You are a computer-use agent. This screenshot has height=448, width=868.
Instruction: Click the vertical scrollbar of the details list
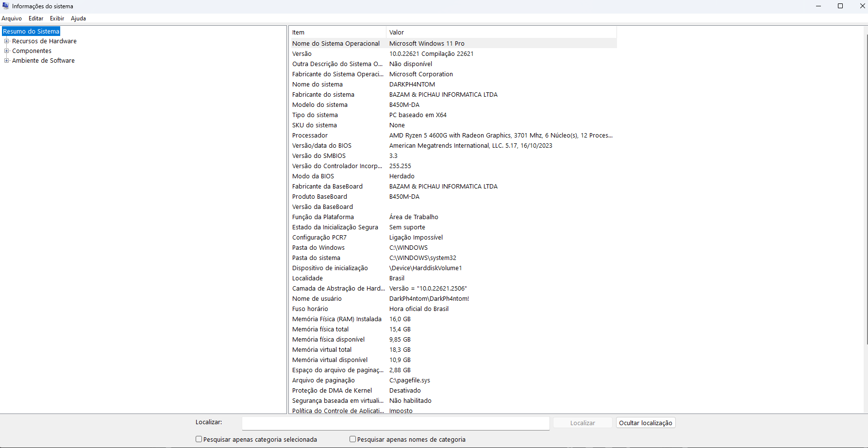[866, 190]
